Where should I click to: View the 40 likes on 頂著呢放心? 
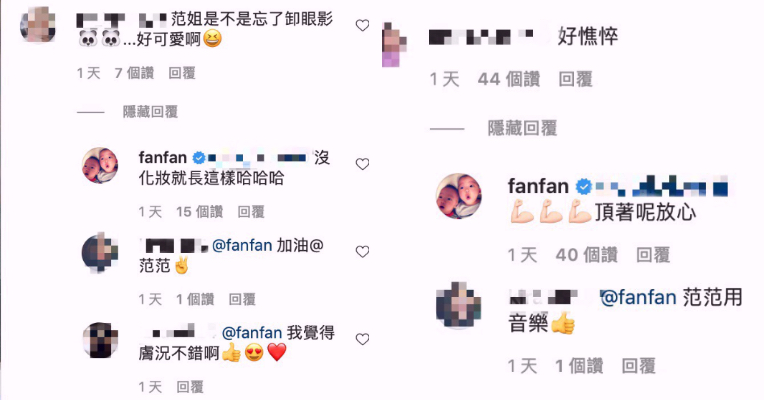[x=587, y=255]
